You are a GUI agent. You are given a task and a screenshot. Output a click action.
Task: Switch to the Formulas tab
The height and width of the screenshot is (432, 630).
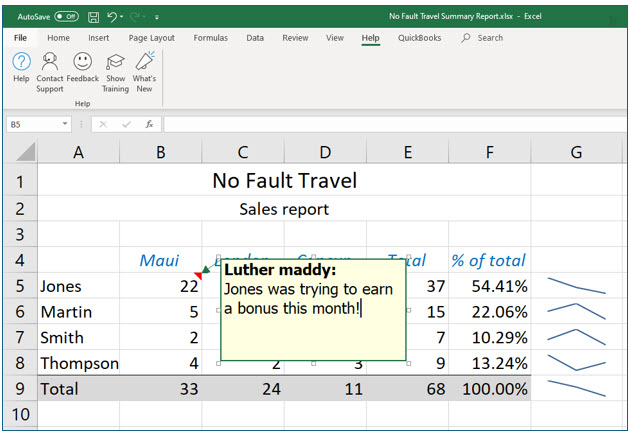tap(211, 38)
